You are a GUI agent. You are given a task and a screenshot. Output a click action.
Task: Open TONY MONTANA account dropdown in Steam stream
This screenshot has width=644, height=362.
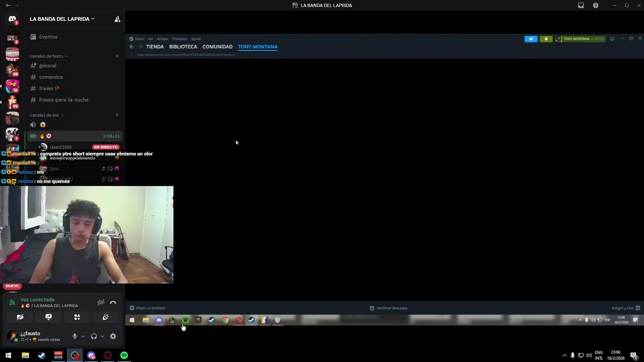[x=580, y=39]
